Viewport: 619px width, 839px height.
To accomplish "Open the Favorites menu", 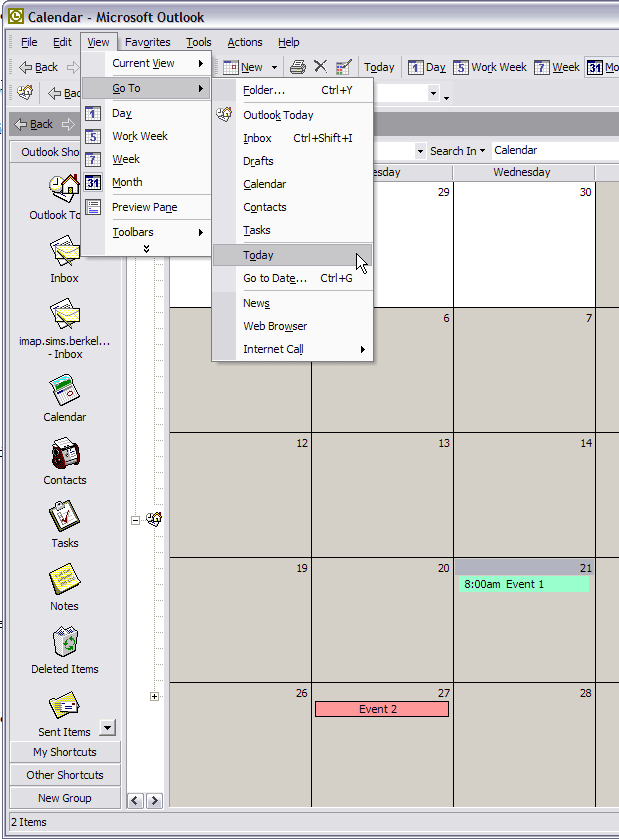I will (x=148, y=42).
